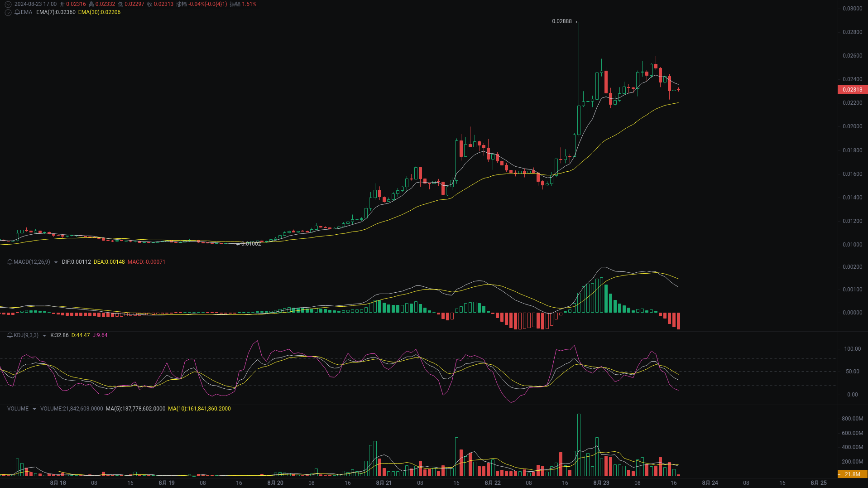Click the 8月21 label on the timeline
Image resolution: width=868 pixels, height=488 pixels.
pyautogui.click(x=384, y=483)
